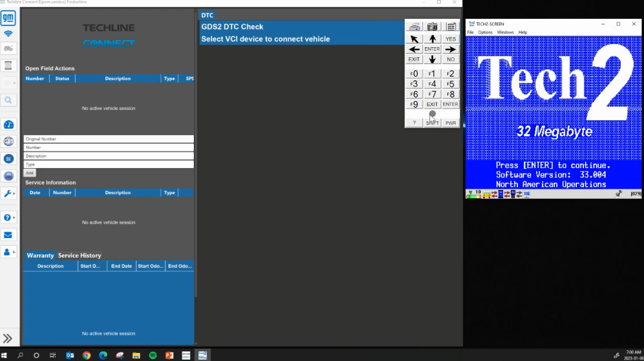Viewport: 644px width, 361px height.
Task: Click ENTER between the arrow keys
Action: 432,50
